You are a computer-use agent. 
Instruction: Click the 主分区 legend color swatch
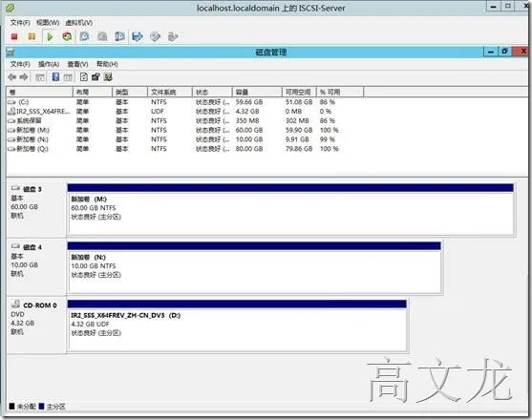coord(42,406)
